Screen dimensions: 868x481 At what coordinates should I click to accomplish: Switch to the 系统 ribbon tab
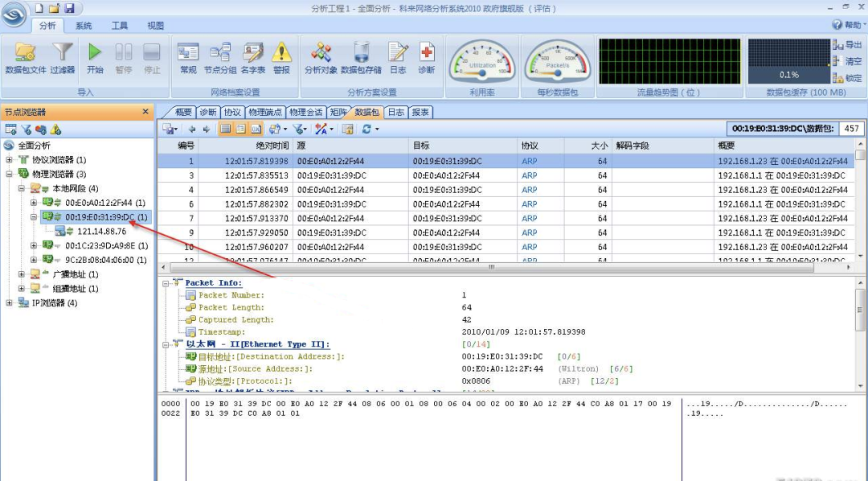coord(84,26)
